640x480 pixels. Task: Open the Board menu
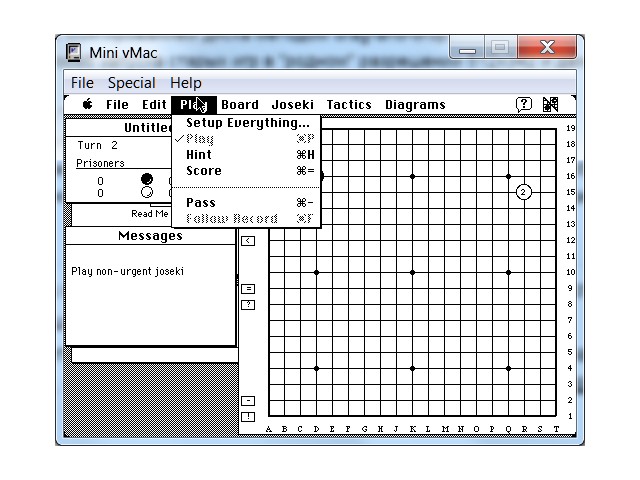tap(240, 105)
